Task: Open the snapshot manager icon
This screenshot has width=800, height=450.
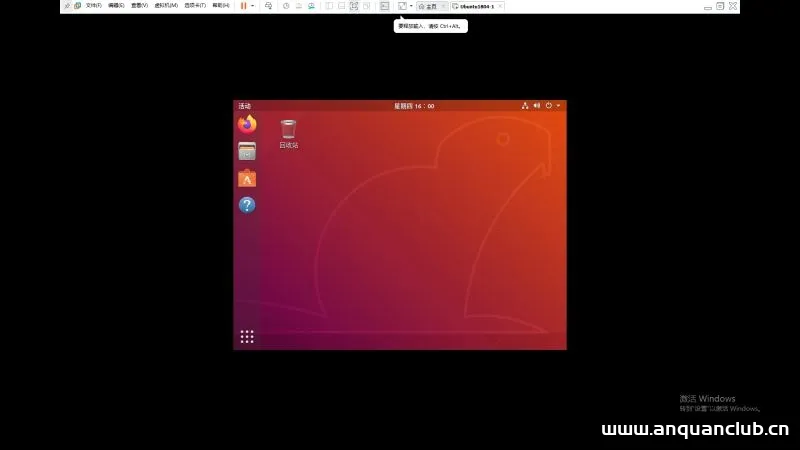Action: [311, 6]
